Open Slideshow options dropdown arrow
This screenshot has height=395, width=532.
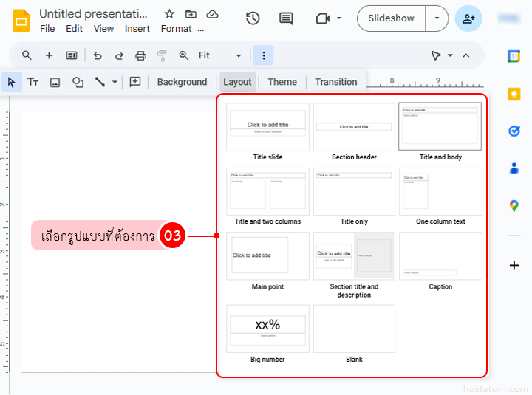[437, 18]
